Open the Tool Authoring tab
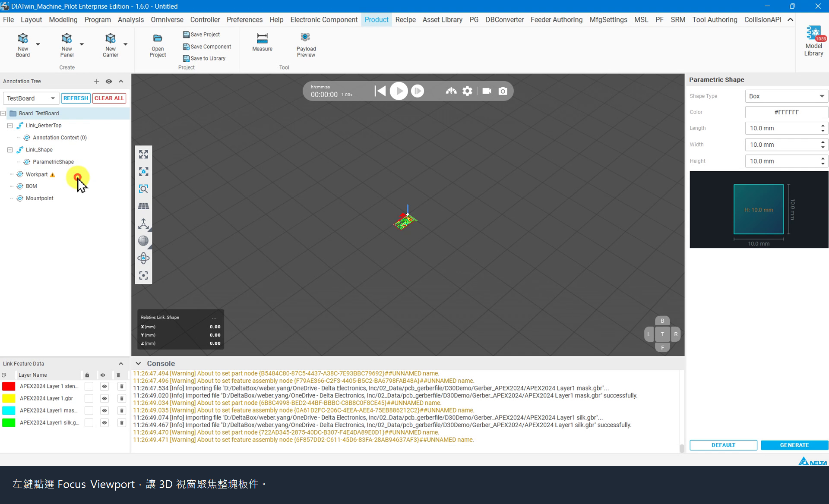The width and height of the screenshot is (829, 504). coord(715,20)
